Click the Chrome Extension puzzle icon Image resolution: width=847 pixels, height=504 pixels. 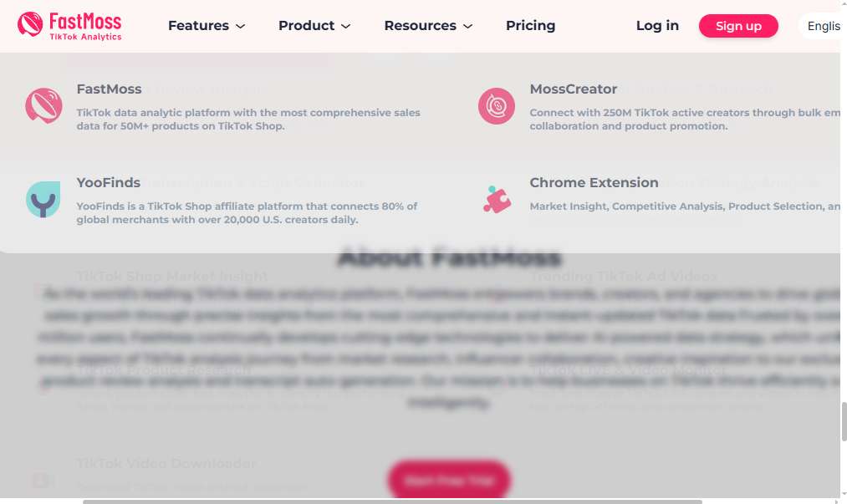[497, 199]
